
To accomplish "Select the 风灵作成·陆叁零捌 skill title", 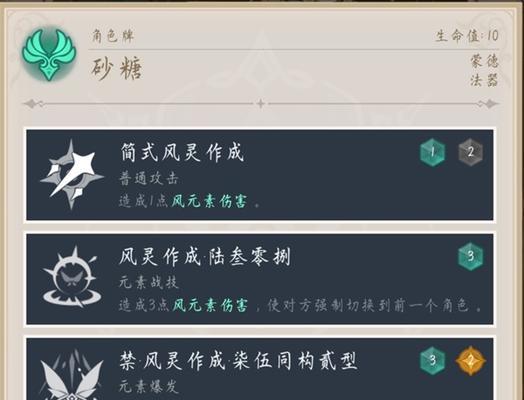I will (205, 257).
